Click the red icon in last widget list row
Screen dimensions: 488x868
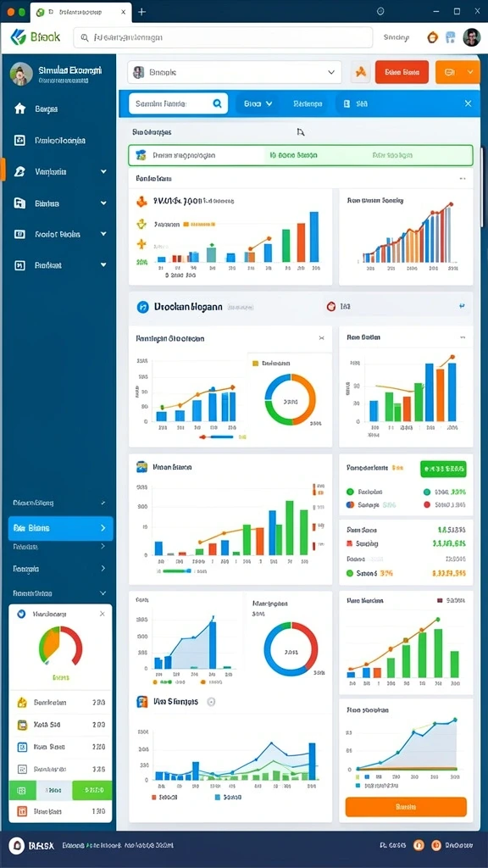tap(22, 811)
